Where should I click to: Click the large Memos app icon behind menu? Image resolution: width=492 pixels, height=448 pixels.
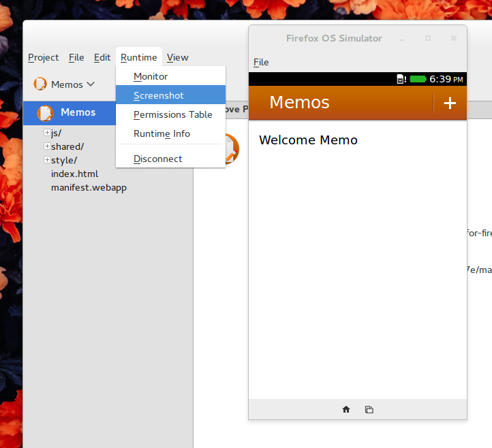click(232, 148)
